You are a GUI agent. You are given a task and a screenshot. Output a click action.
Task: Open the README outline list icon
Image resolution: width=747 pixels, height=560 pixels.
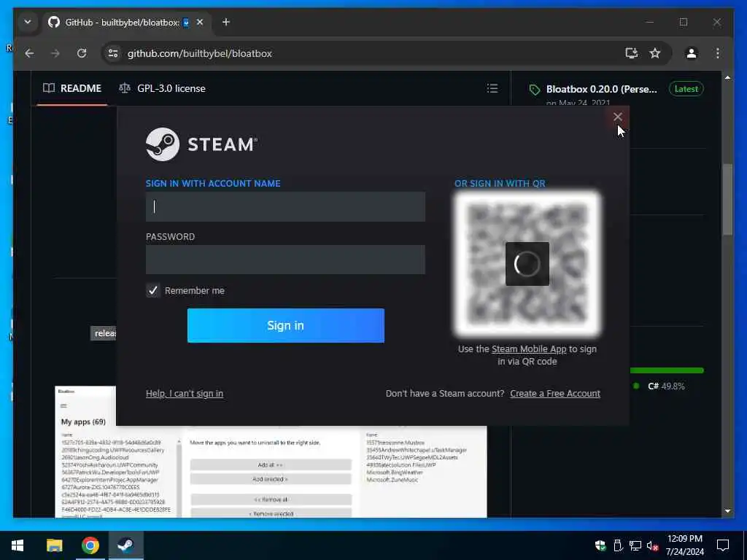[492, 88]
